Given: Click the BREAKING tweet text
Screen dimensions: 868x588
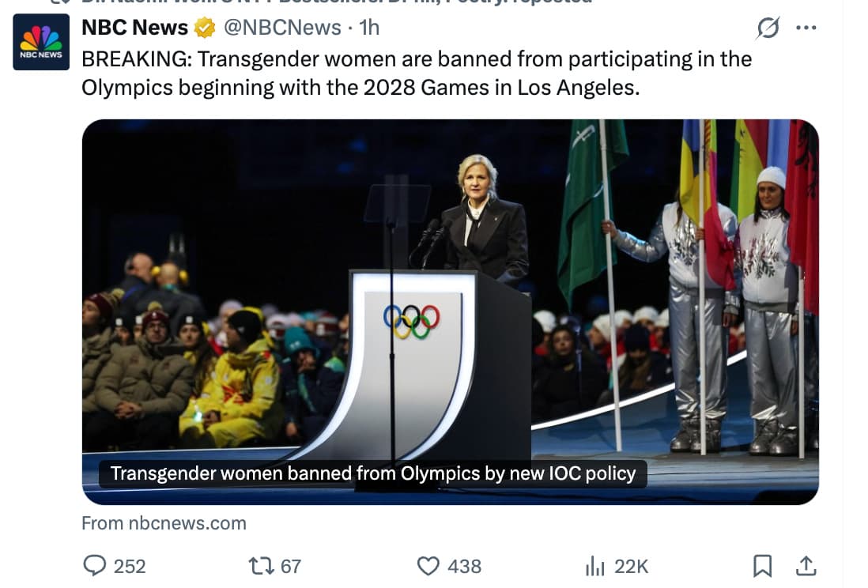Looking at the screenshot, I should [x=417, y=73].
